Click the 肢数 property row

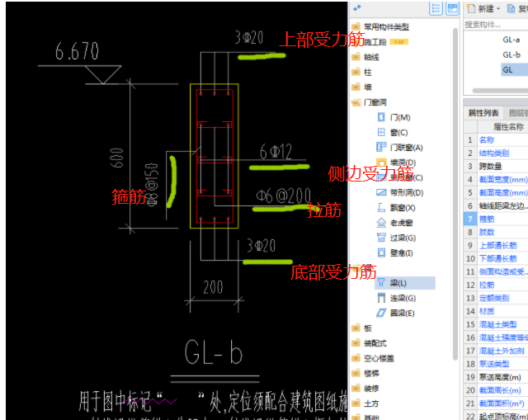tap(496, 233)
